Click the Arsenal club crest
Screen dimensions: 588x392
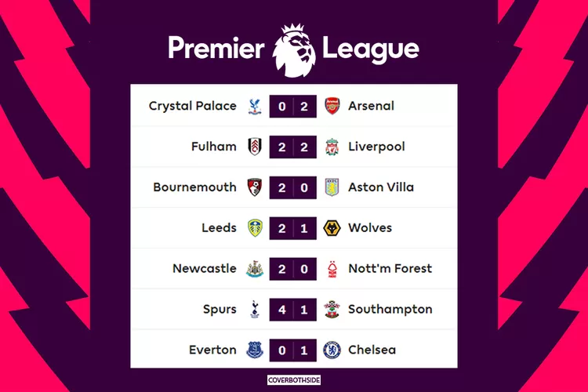coord(332,106)
